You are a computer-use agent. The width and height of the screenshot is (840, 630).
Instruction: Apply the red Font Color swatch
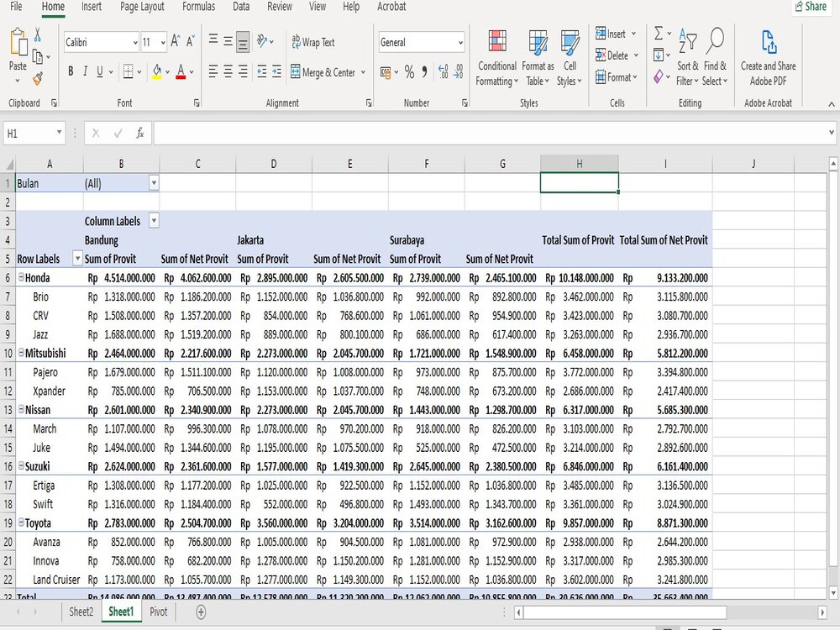tap(181, 71)
